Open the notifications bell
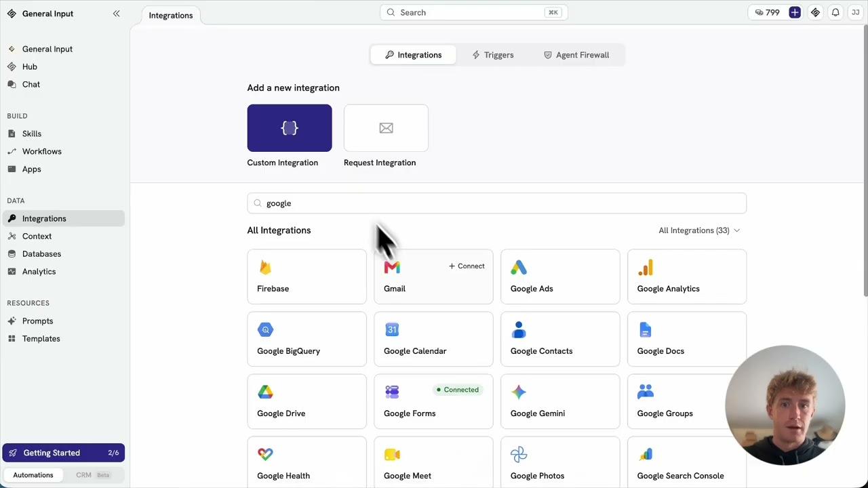Image resolution: width=868 pixels, height=488 pixels. coord(835,13)
